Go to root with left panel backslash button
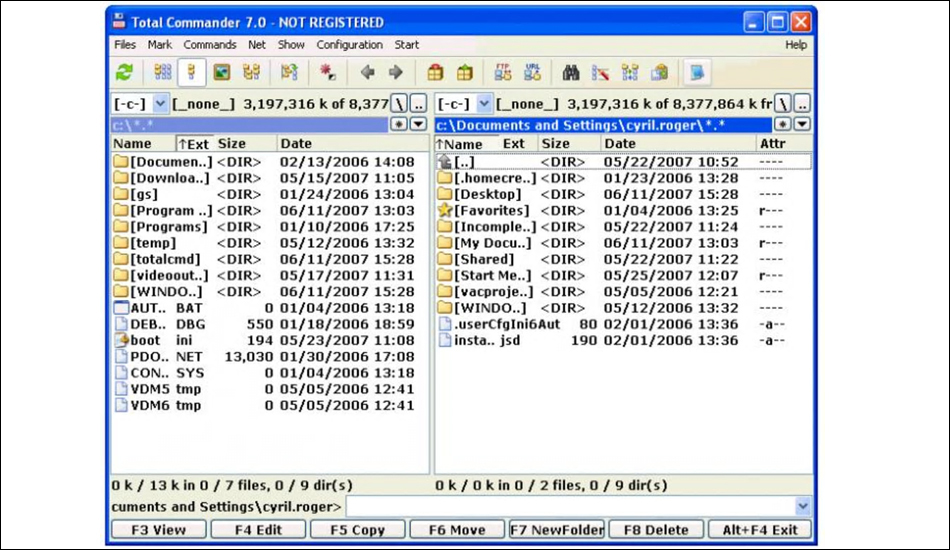This screenshot has width=950, height=550. click(399, 104)
